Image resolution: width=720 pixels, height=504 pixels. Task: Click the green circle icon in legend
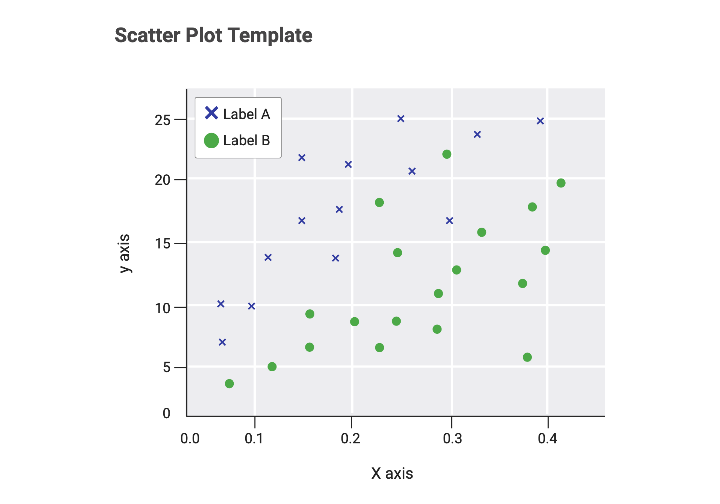211,140
